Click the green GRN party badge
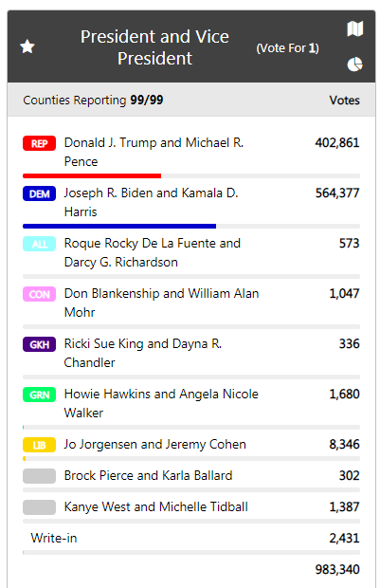 40,395
